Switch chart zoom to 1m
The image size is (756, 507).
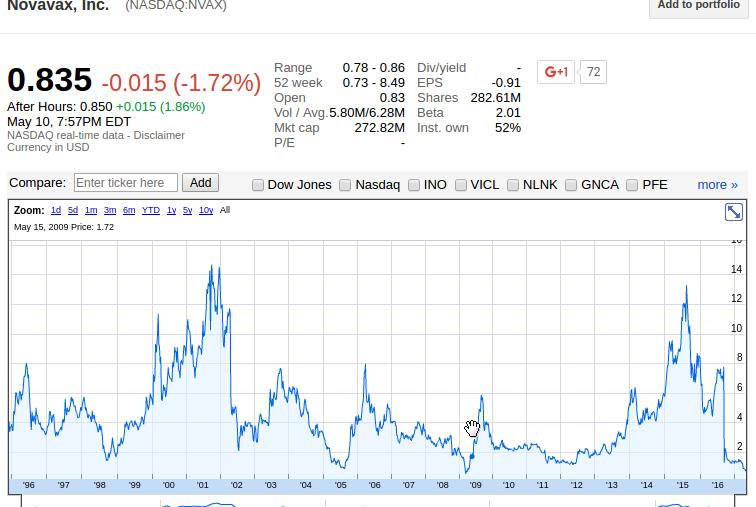click(x=91, y=210)
